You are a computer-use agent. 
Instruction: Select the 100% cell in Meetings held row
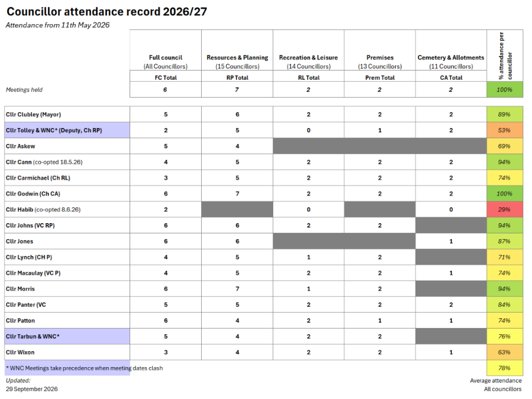point(505,90)
